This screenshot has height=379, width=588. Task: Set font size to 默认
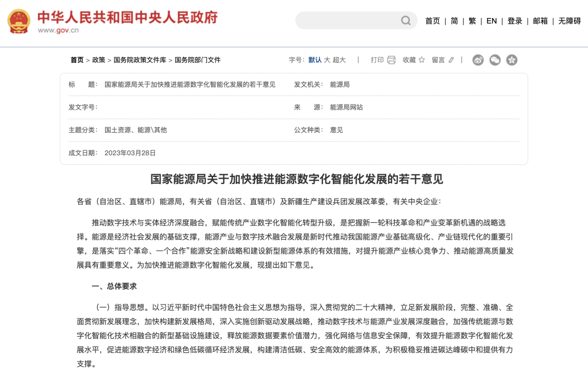[x=315, y=60]
